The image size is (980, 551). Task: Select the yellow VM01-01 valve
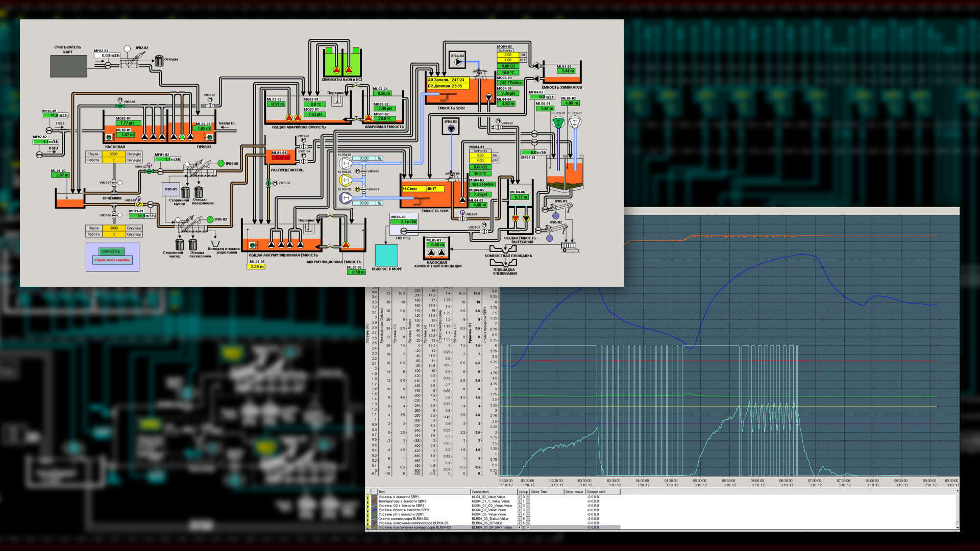point(139,204)
